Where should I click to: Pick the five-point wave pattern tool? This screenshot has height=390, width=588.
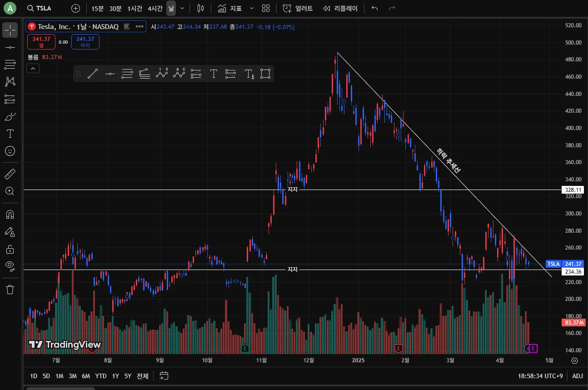click(x=162, y=74)
